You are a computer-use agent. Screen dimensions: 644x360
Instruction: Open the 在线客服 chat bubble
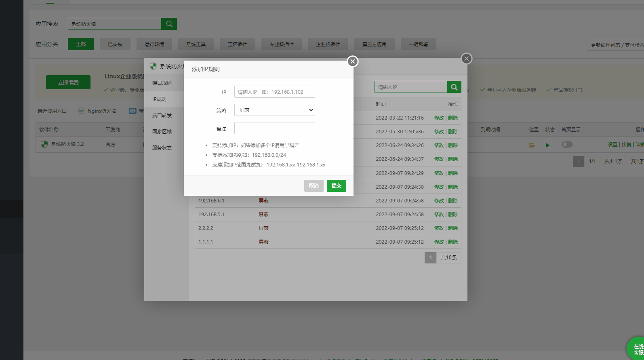tap(636, 349)
